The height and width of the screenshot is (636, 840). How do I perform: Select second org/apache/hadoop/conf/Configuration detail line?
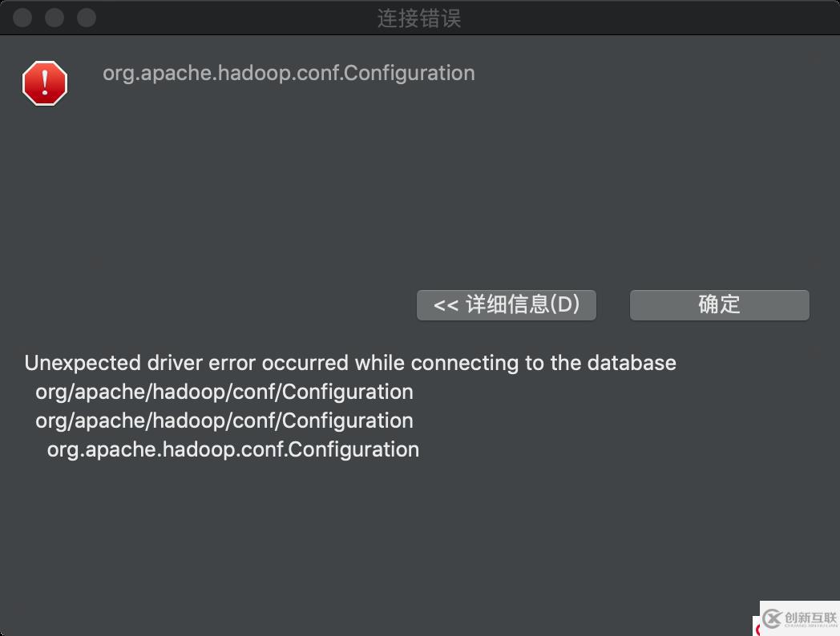(224, 421)
